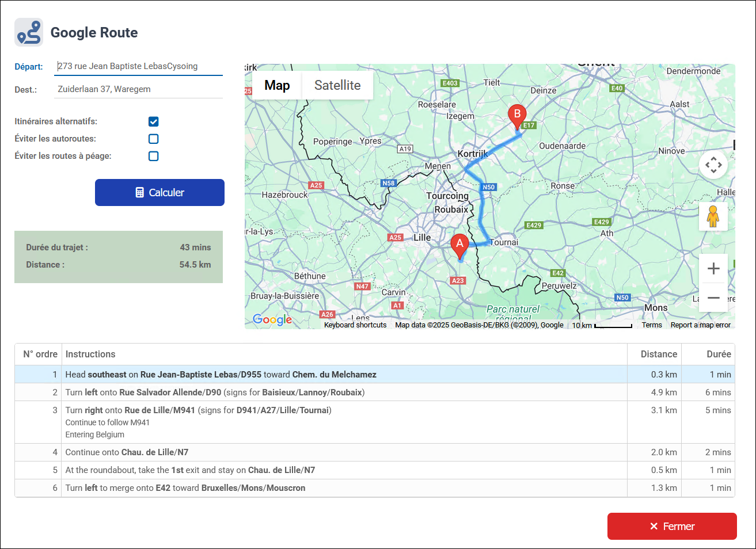Enable Éviter les autoroutes
This screenshot has width=756, height=549.
(x=153, y=139)
